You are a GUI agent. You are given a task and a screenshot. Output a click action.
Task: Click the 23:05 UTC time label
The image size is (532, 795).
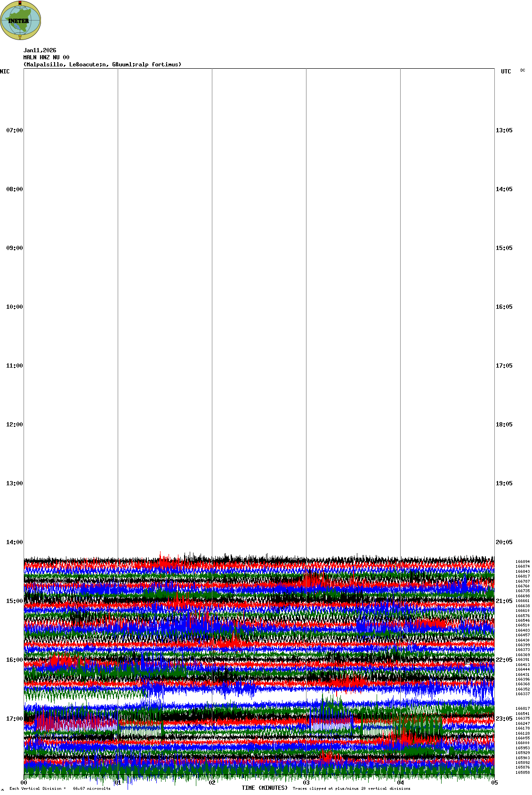pos(504,719)
